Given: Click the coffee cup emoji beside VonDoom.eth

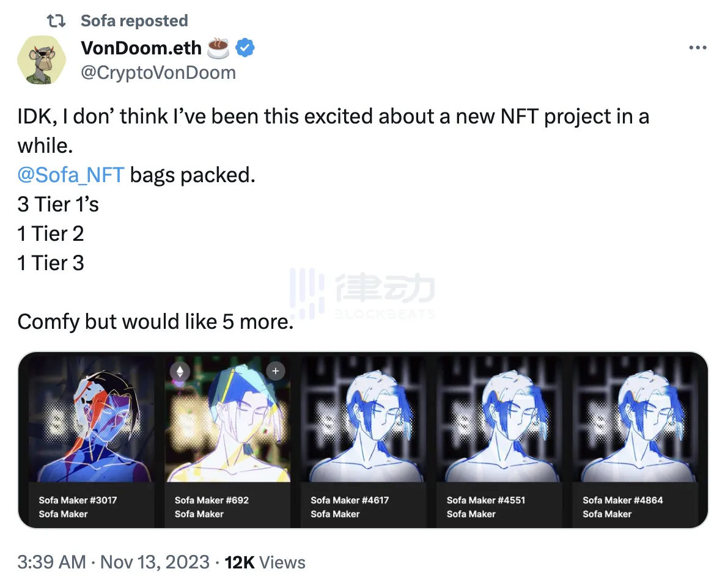Looking at the screenshot, I should coord(218,48).
